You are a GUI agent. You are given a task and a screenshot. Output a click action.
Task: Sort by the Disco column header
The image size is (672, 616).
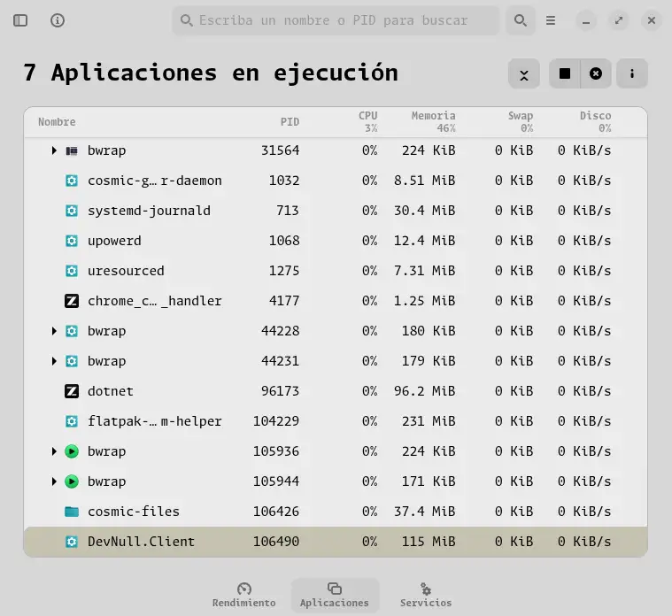(x=595, y=122)
